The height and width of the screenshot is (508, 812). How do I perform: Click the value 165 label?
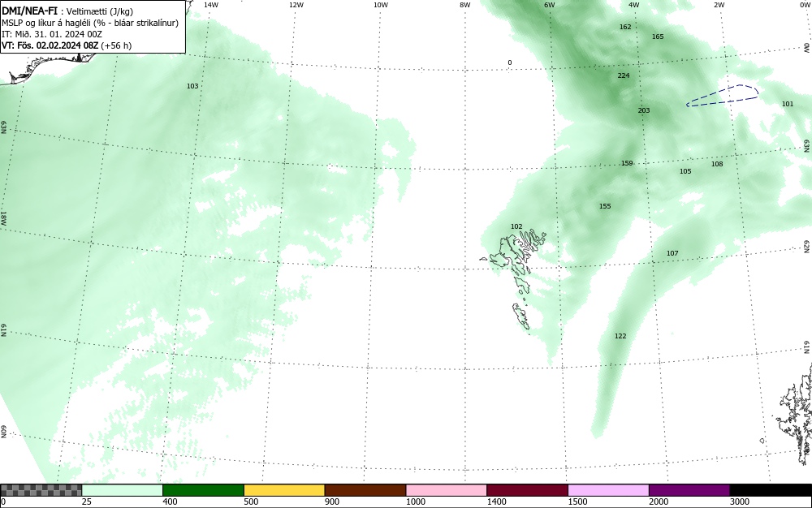658,37
